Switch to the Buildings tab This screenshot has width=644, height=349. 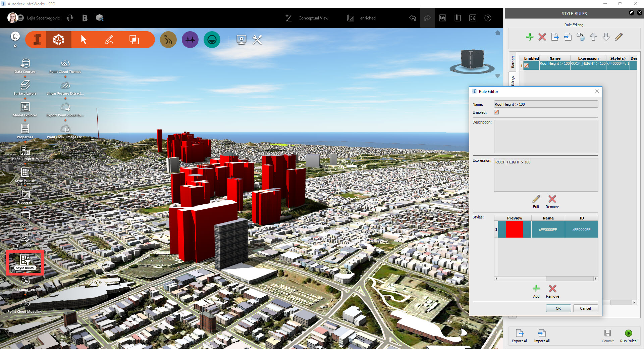click(513, 81)
